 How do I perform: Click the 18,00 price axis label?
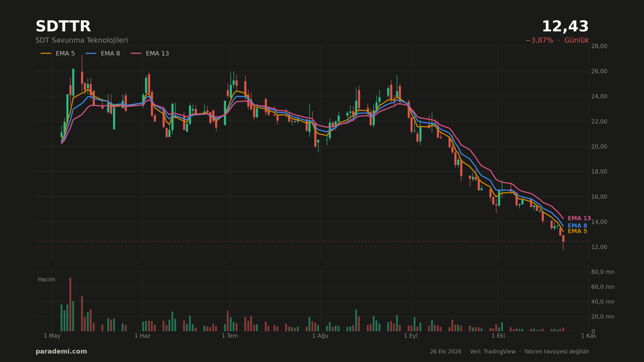click(599, 172)
